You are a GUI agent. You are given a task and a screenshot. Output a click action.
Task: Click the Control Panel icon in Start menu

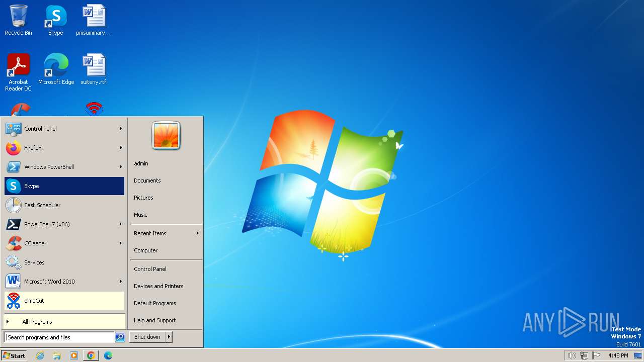coord(14,129)
